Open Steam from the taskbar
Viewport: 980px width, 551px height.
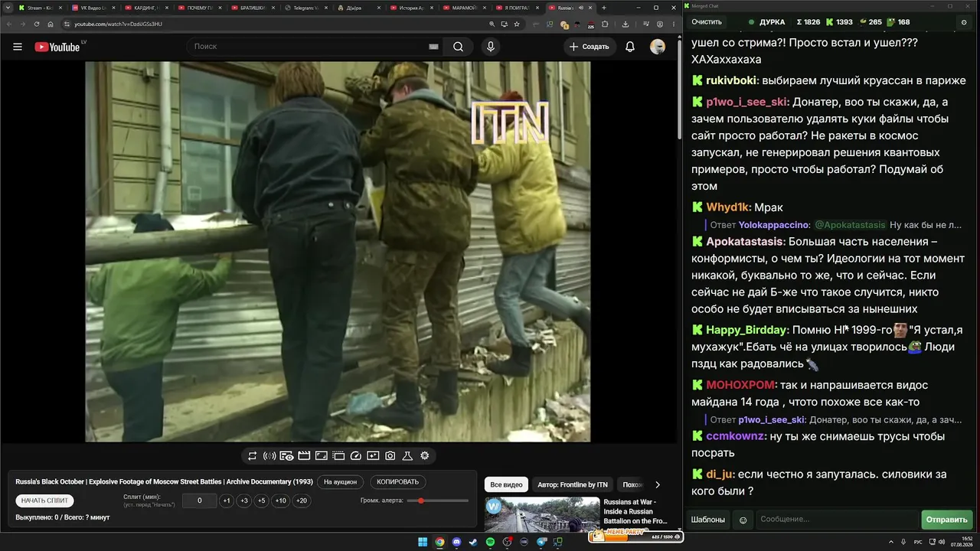click(x=474, y=542)
